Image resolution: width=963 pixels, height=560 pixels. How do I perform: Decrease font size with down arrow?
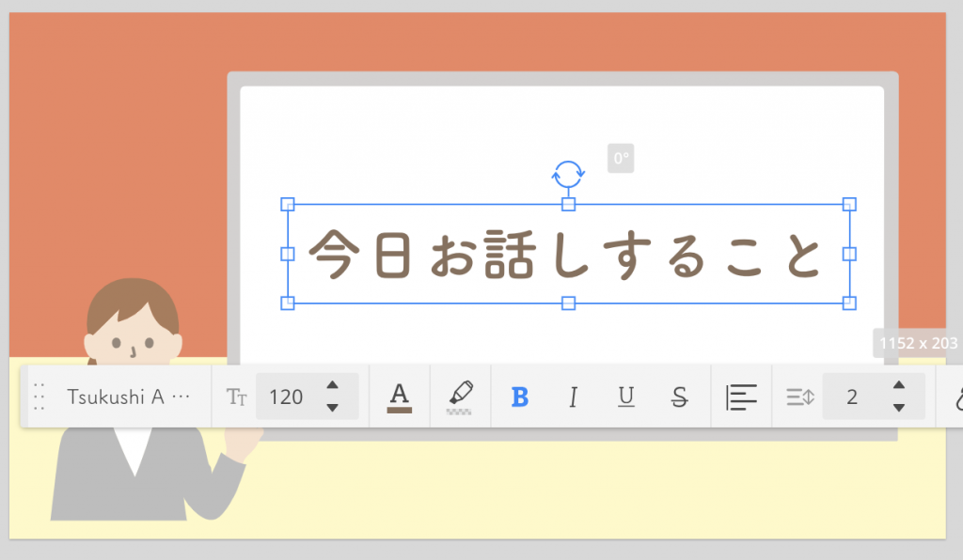tap(332, 408)
